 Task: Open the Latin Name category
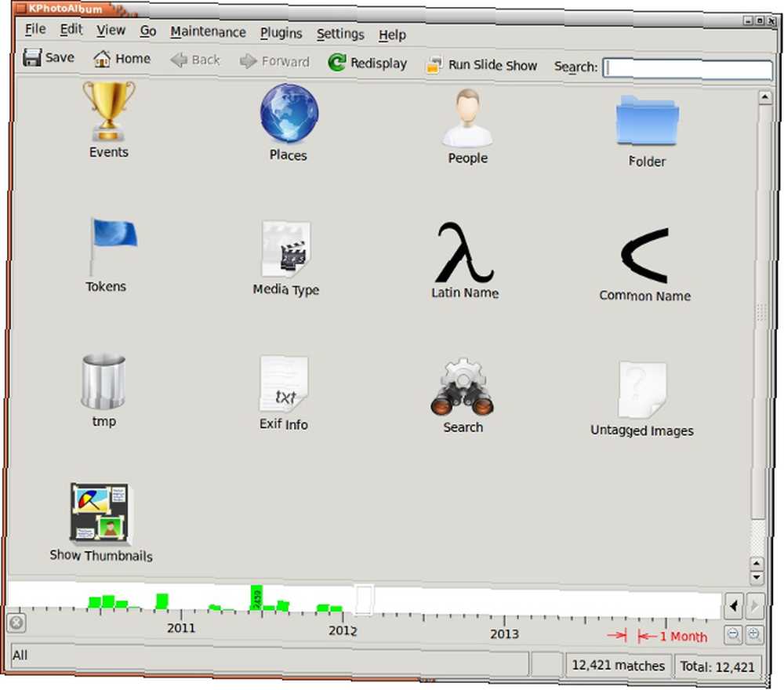pyautogui.click(x=465, y=261)
